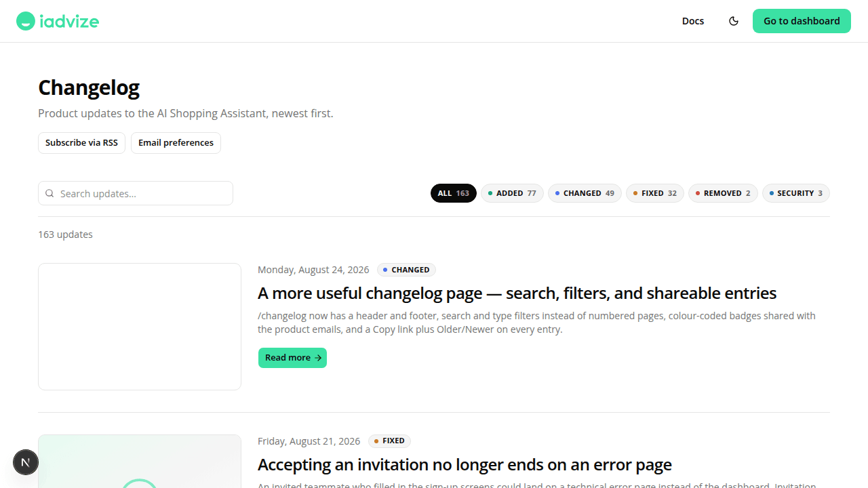Filter by CHANGED updates
This screenshot has width=868, height=488.
585,193
